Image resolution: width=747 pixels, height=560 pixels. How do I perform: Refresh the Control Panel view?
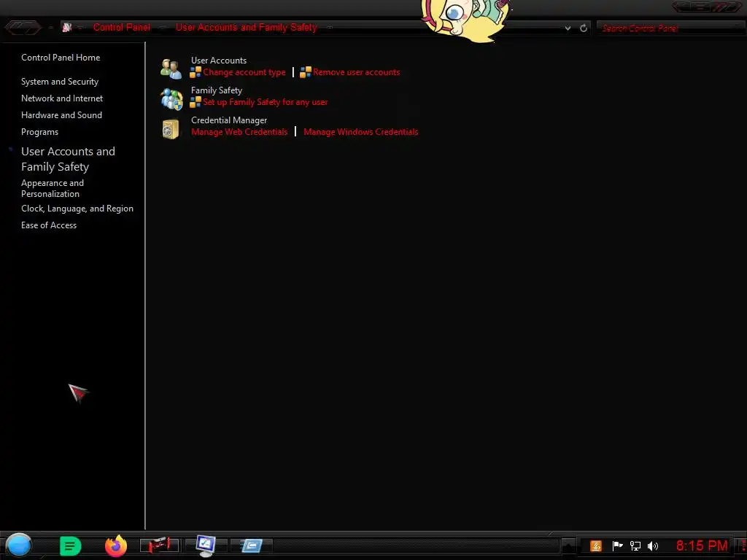click(x=584, y=28)
